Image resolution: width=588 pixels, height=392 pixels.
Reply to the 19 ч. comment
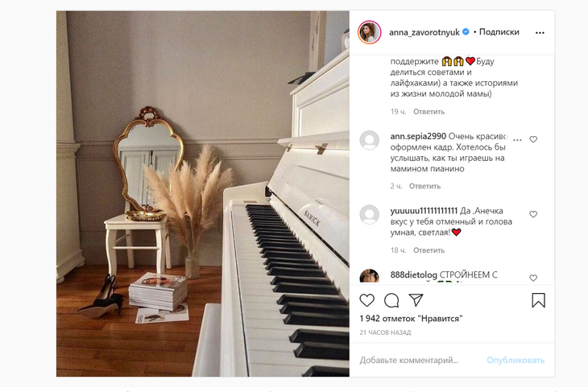[429, 112]
